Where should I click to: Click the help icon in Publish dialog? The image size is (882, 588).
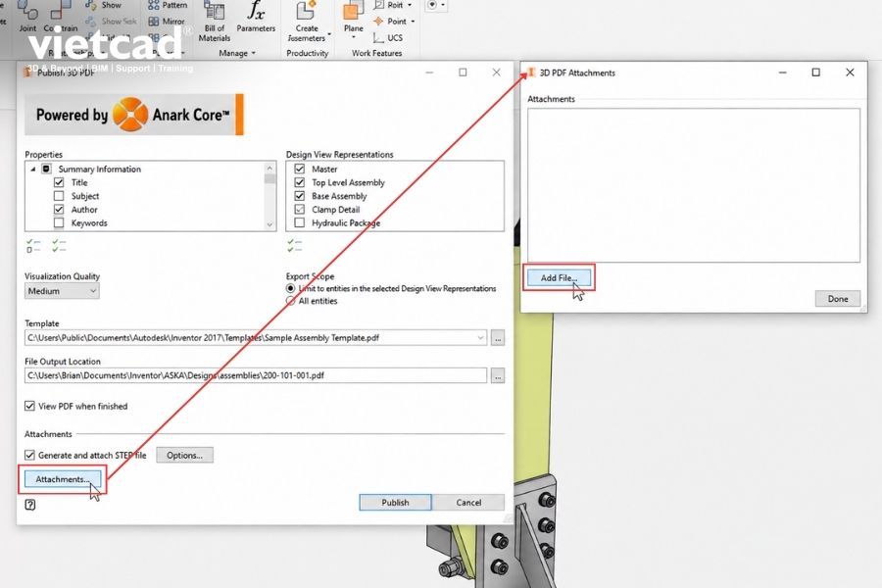[x=30, y=505]
